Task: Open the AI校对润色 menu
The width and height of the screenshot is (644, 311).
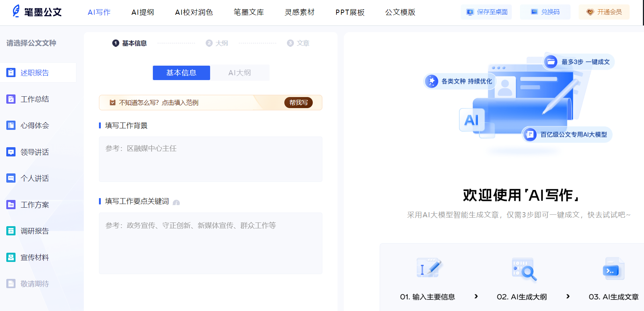Action: tap(194, 12)
